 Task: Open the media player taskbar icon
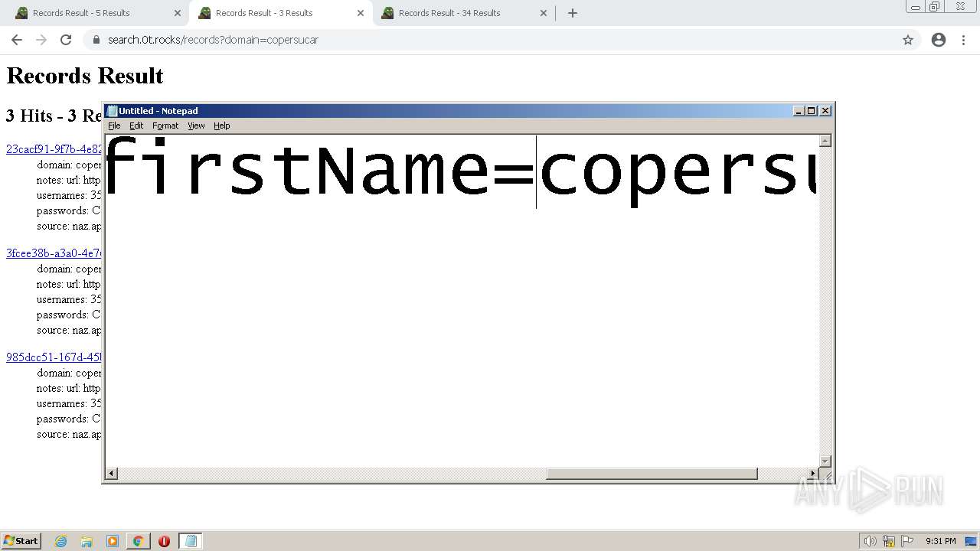tap(113, 541)
